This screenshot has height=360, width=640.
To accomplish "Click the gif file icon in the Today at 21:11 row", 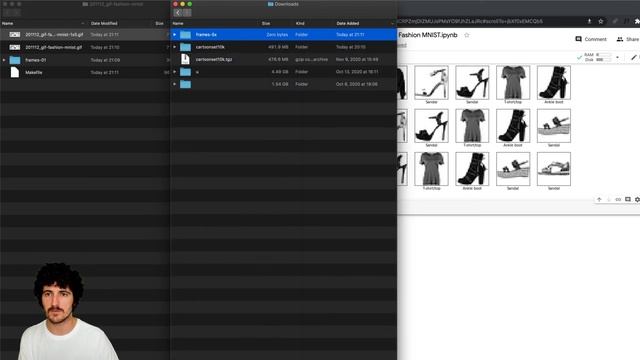I will tap(15, 35).
